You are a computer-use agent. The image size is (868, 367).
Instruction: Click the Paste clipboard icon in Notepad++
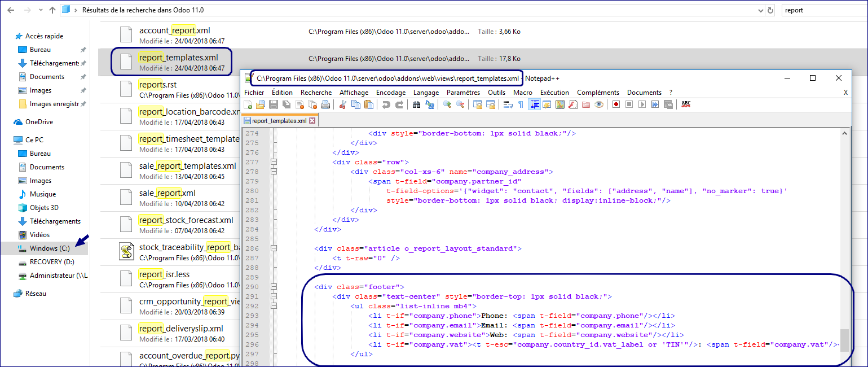coord(369,104)
